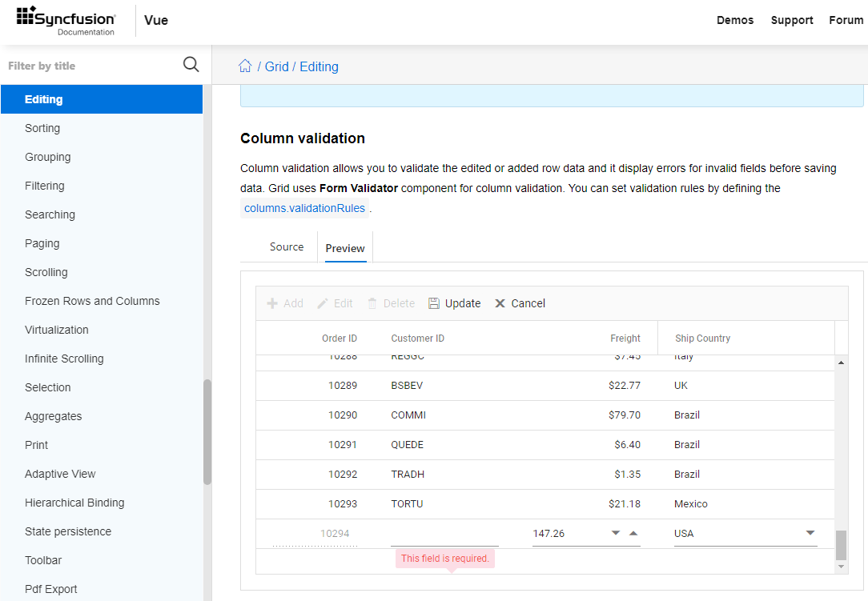Click the empty Customer ID input field
The image size is (868, 601).
point(444,534)
